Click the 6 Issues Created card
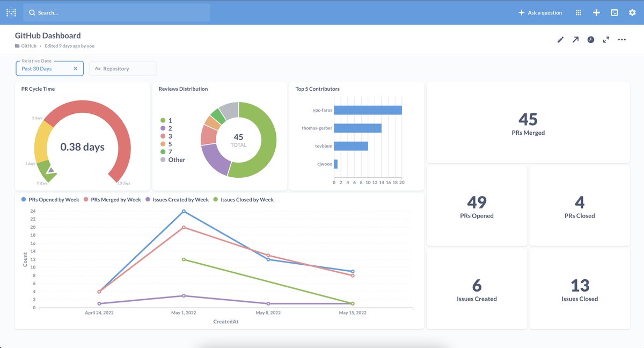 pyautogui.click(x=477, y=289)
